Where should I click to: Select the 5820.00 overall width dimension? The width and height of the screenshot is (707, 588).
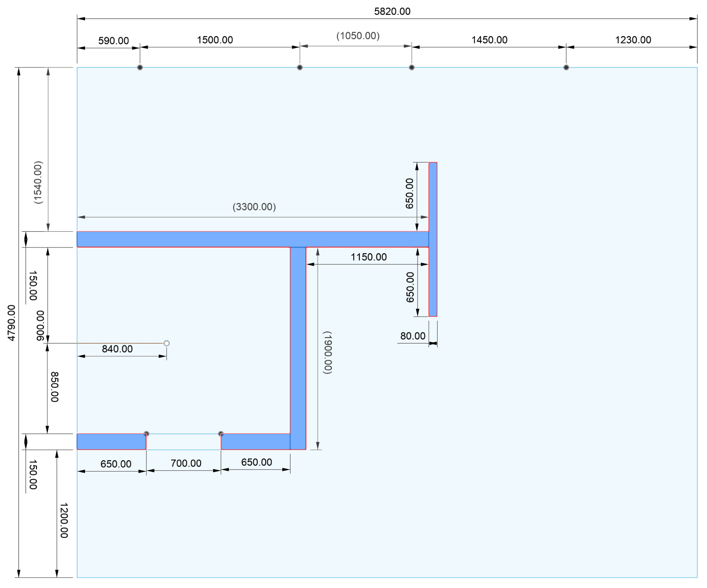click(392, 11)
